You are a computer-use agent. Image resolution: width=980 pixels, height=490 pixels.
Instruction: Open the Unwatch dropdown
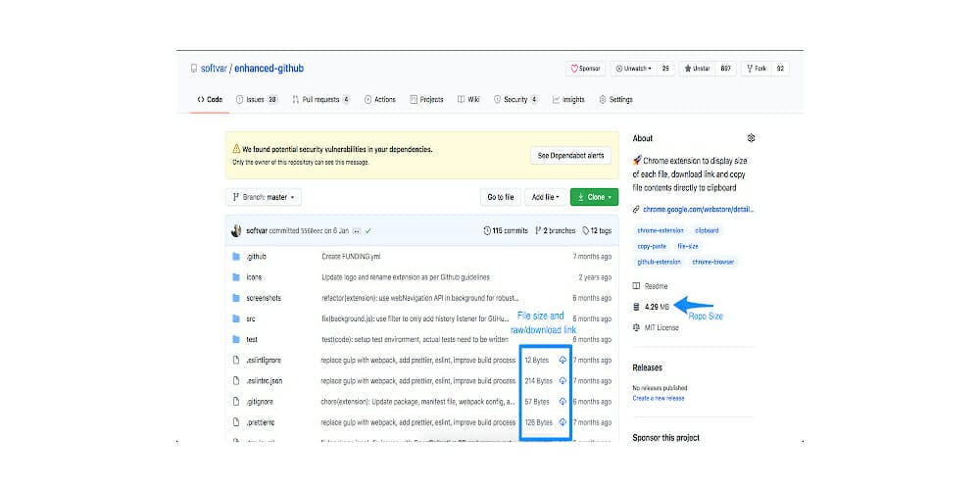click(x=633, y=69)
